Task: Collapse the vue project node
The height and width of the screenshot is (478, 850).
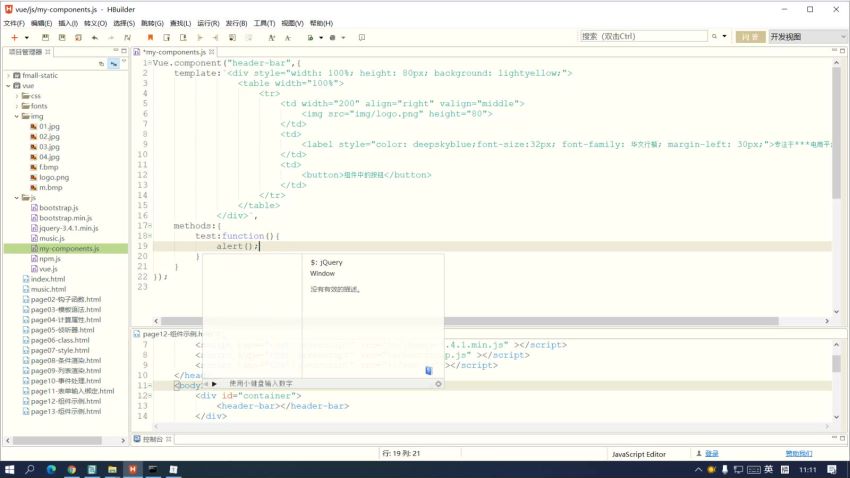Action: click(8, 86)
